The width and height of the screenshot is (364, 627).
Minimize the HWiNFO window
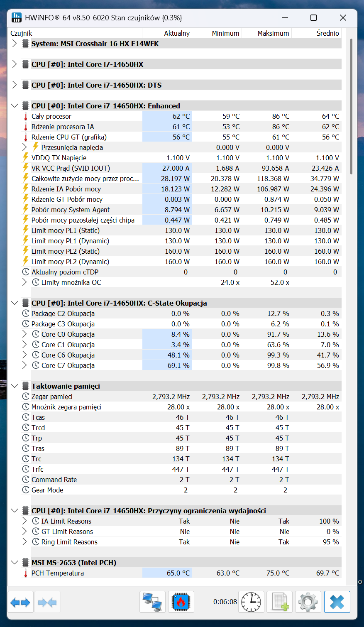[285, 17]
